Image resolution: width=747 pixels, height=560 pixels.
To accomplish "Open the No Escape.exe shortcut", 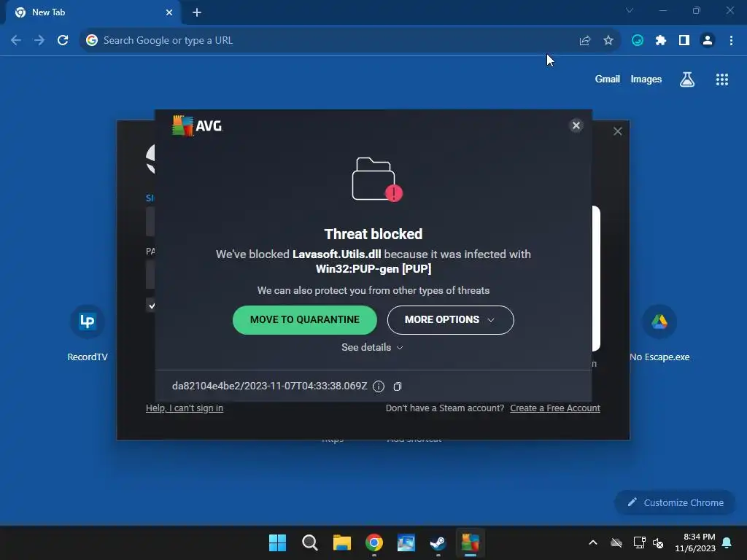I will click(659, 333).
